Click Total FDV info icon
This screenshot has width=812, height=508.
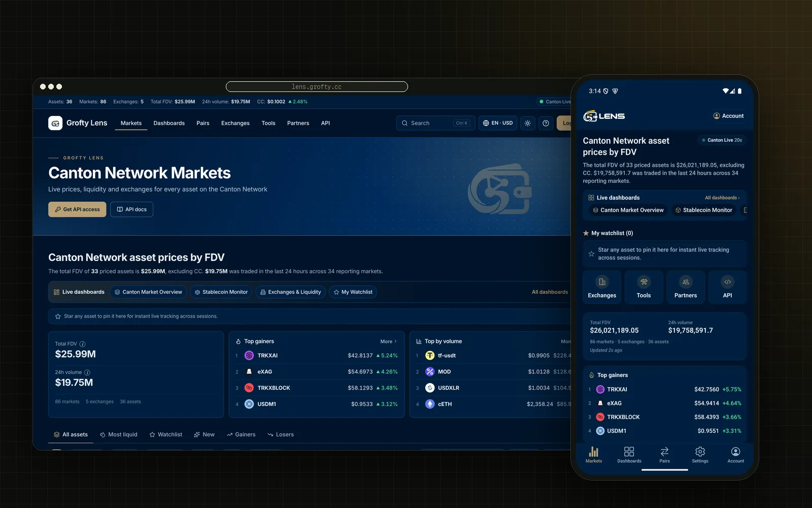(x=82, y=344)
